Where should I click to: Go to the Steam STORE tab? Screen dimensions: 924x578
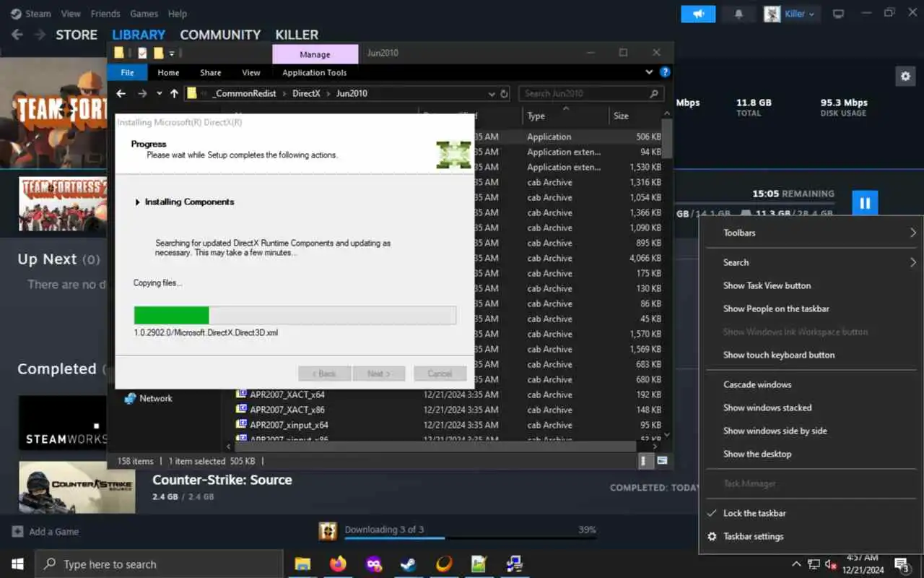(77, 35)
